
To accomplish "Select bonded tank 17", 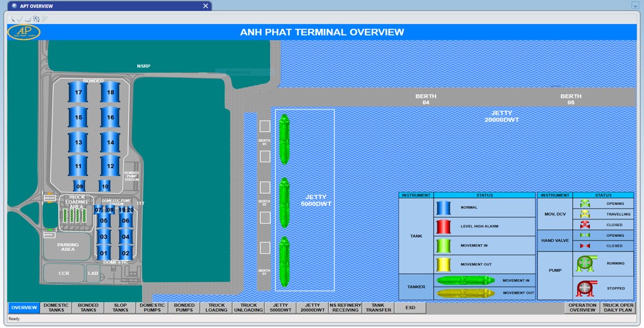I will (x=78, y=92).
